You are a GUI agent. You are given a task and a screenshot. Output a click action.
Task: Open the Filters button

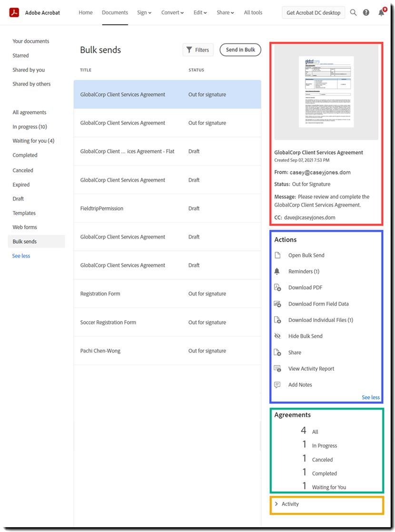(198, 50)
